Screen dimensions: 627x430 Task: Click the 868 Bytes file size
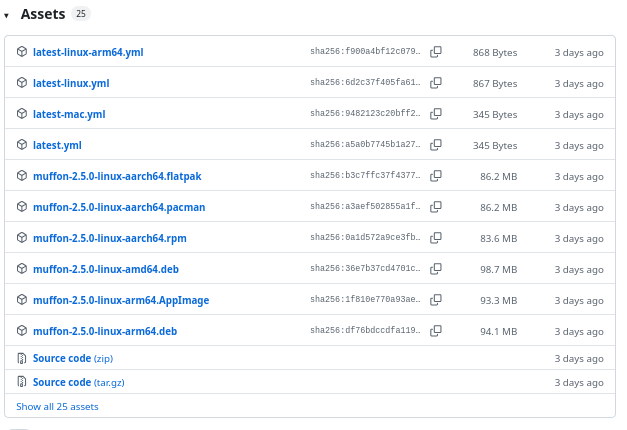click(495, 53)
